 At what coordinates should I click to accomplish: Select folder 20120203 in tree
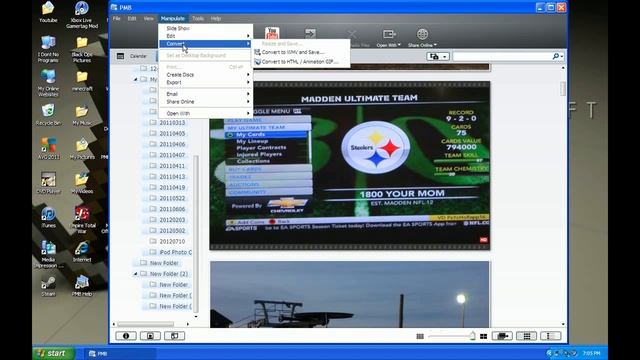[172, 220]
